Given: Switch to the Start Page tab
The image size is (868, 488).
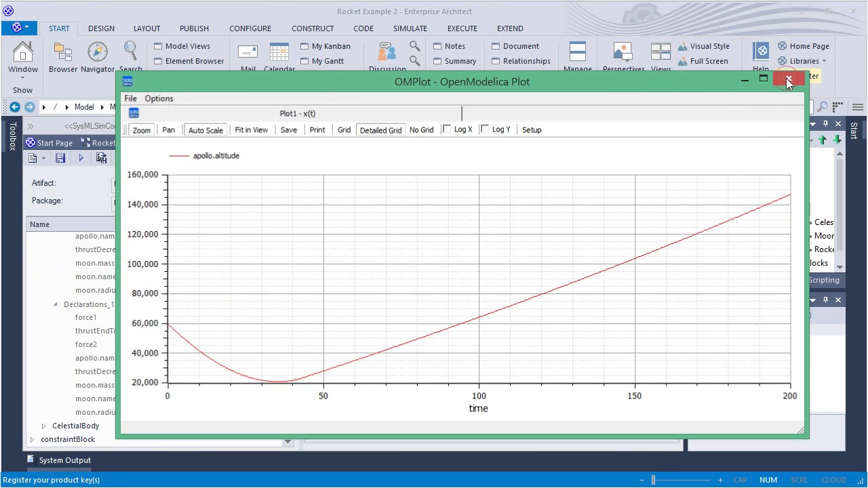Looking at the screenshot, I should [x=50, y=142].
